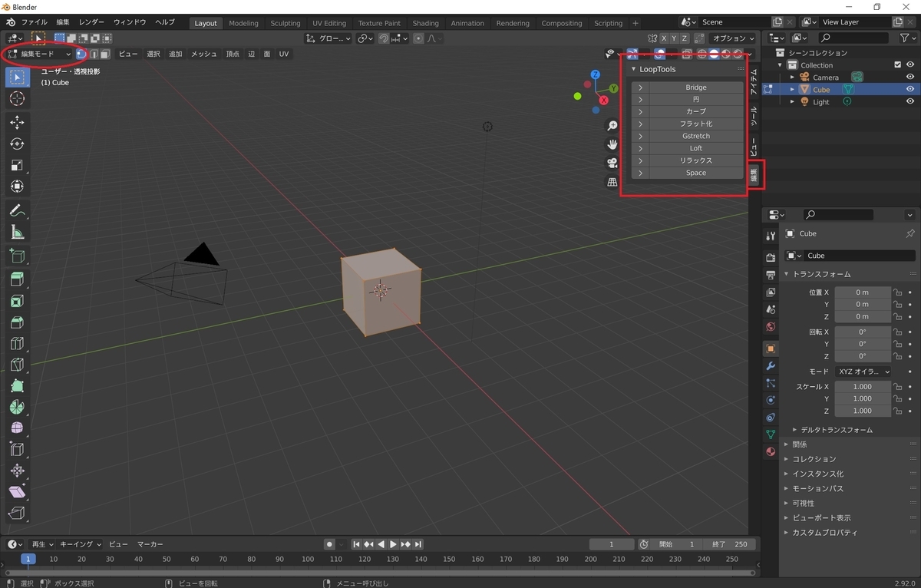Switch to face select mode
This screenshot has height=588, width=921.
point(104,54)
